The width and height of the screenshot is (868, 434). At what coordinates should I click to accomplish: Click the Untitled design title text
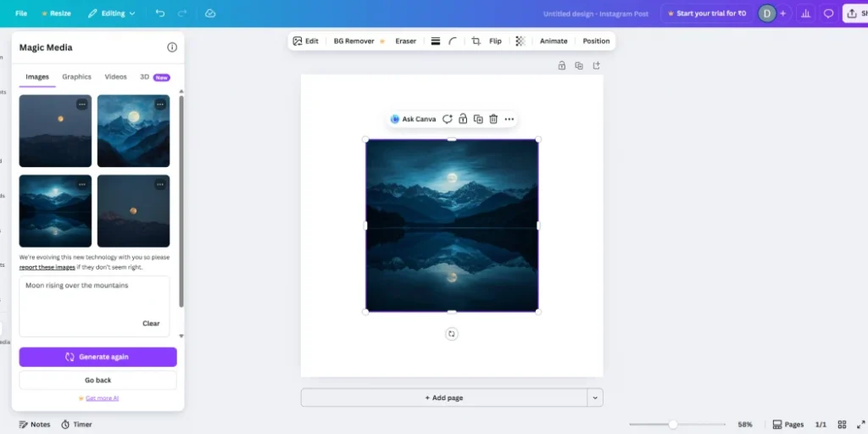point(596,14)
